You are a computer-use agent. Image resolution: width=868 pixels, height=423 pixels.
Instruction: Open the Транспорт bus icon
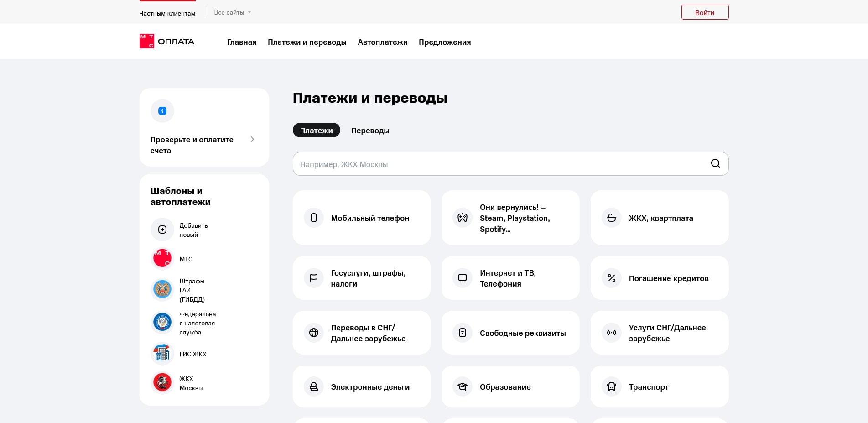click(x=611, y=386)
